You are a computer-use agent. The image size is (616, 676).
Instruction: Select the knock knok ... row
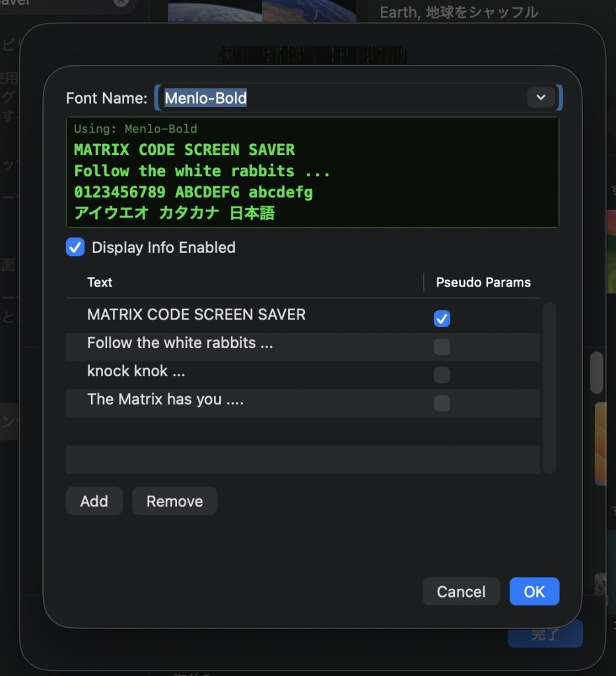point(302,375)
